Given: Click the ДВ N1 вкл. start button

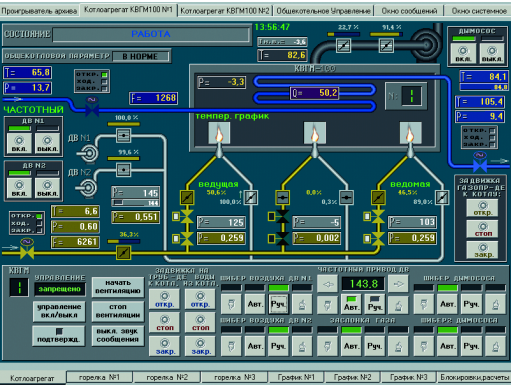Looking at the screenshot, I should point(19,143).
